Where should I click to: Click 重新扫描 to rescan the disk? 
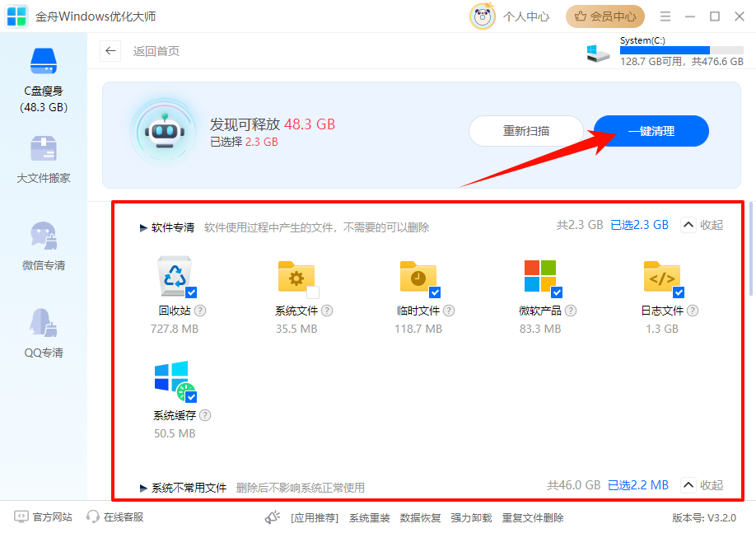click(x=526, y=131)
